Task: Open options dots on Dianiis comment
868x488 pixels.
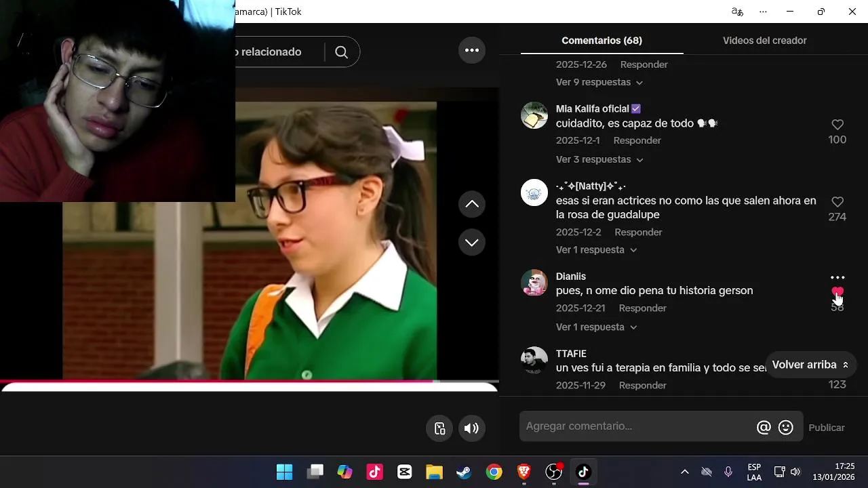Action: point(837,278)
